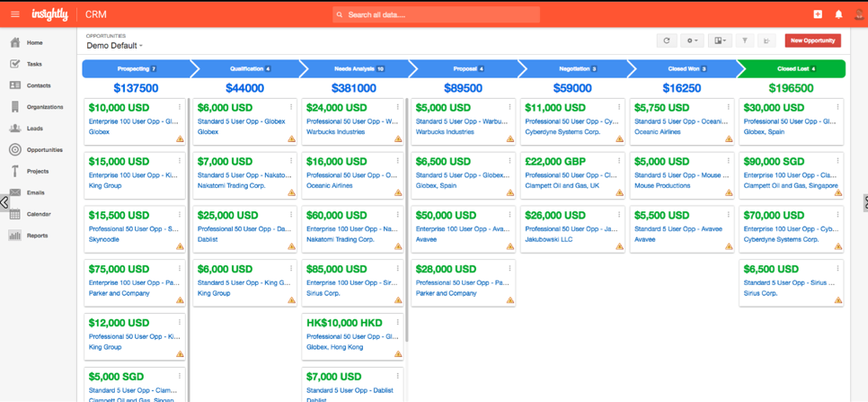Click the filter funnel icon
The width and height of the screenshot is (868, 402).
745,40
